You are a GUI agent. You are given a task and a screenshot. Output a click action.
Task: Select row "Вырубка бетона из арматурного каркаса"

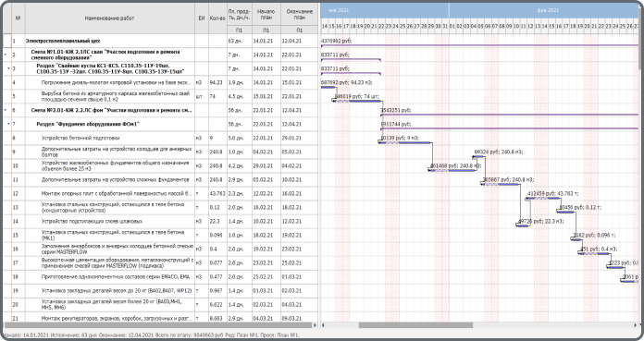(160, 96)
